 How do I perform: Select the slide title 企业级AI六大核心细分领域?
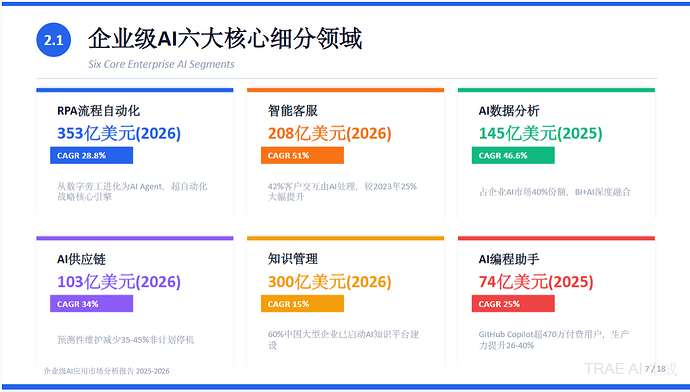point(225,39)
